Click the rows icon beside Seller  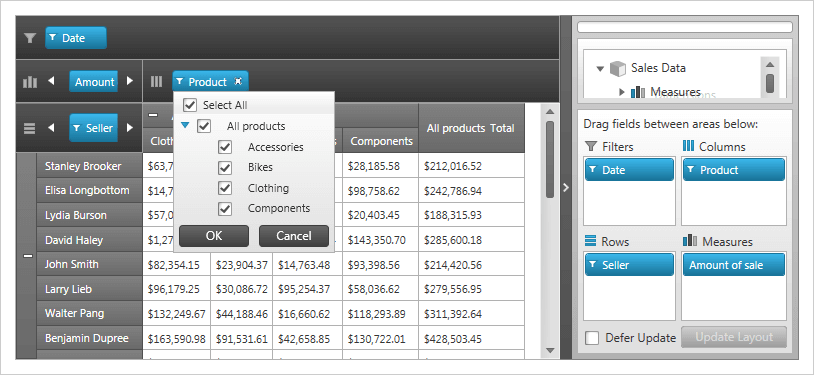(30, 128)
